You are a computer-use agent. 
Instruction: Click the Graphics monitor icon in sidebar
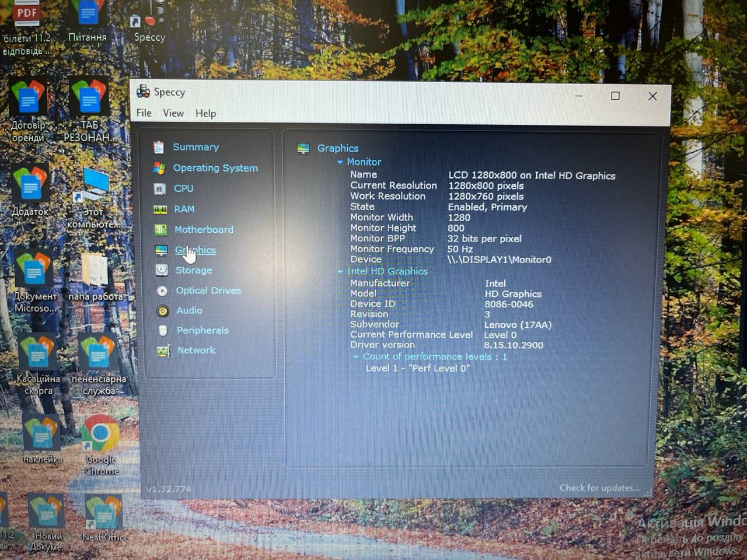[161, 250]
